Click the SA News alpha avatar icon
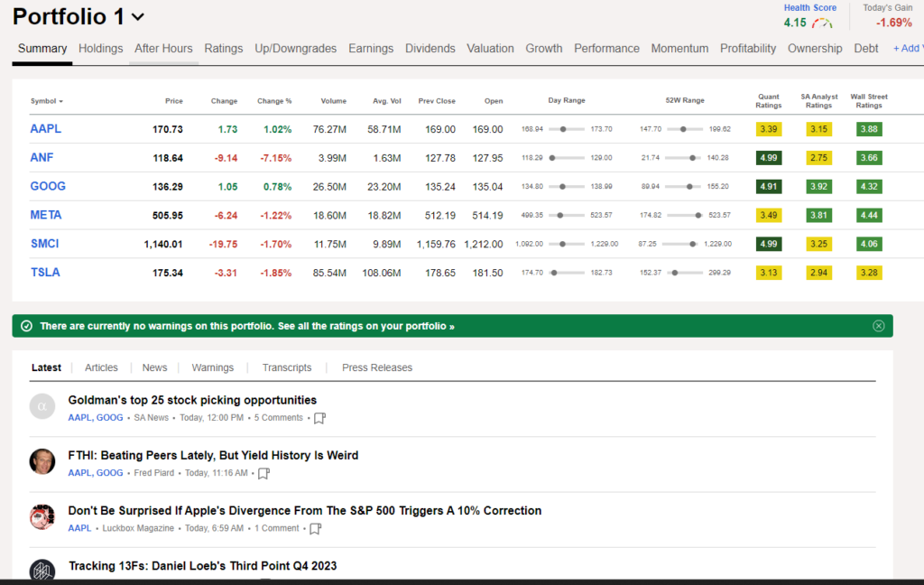Screen dimensions: 924x585 42,406
